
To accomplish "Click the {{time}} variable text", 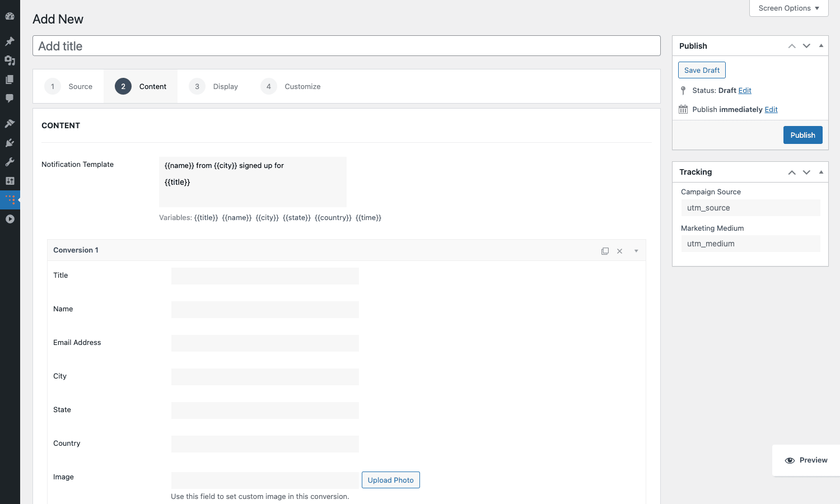I will coord(368,218).
